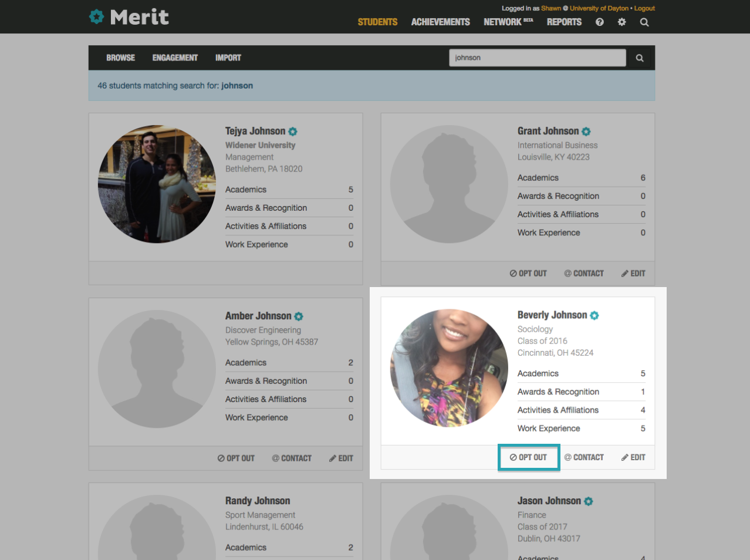Open Grant Johnson's name link
Viewport: 750px width, 560px height.
coord(548,131)
